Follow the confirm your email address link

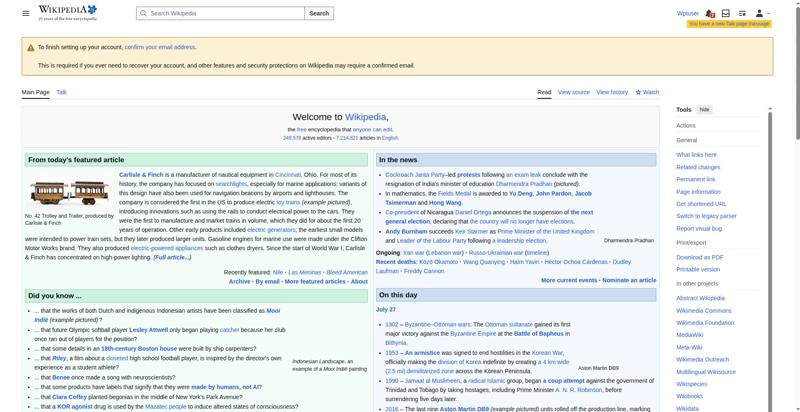click(160, 47)
